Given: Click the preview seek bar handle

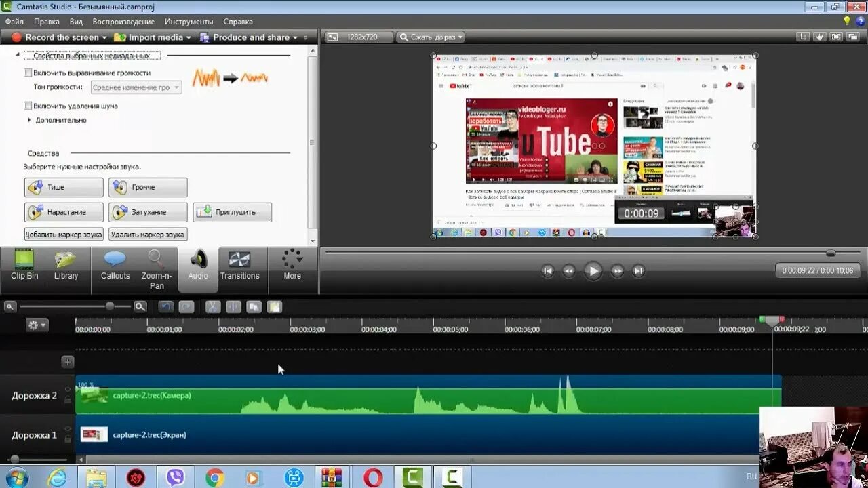Looking at the screenshot, I should point(831,253).
